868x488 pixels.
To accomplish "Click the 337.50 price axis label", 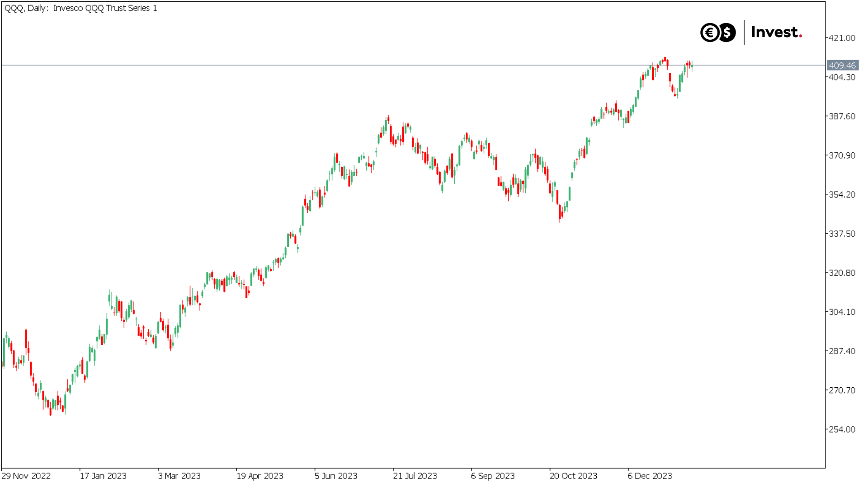I will (842, 234).
